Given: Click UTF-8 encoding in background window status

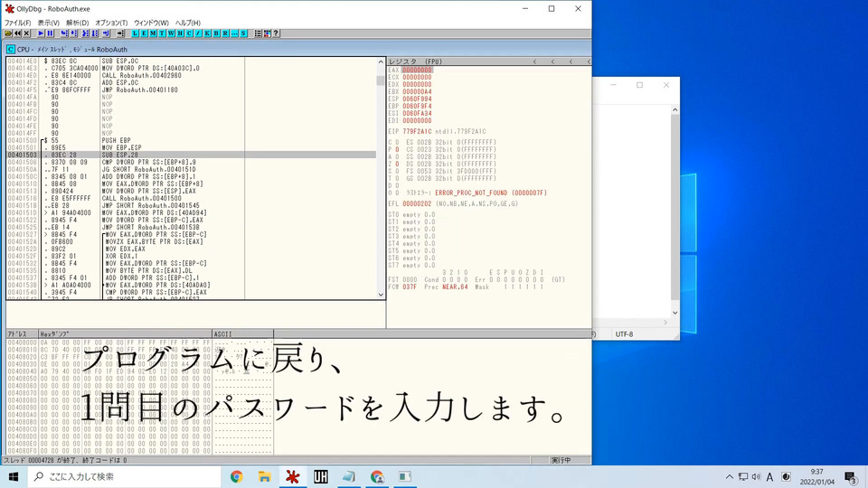Looking at the screenshot, I should pyautogui.click(x=624, y=334).
